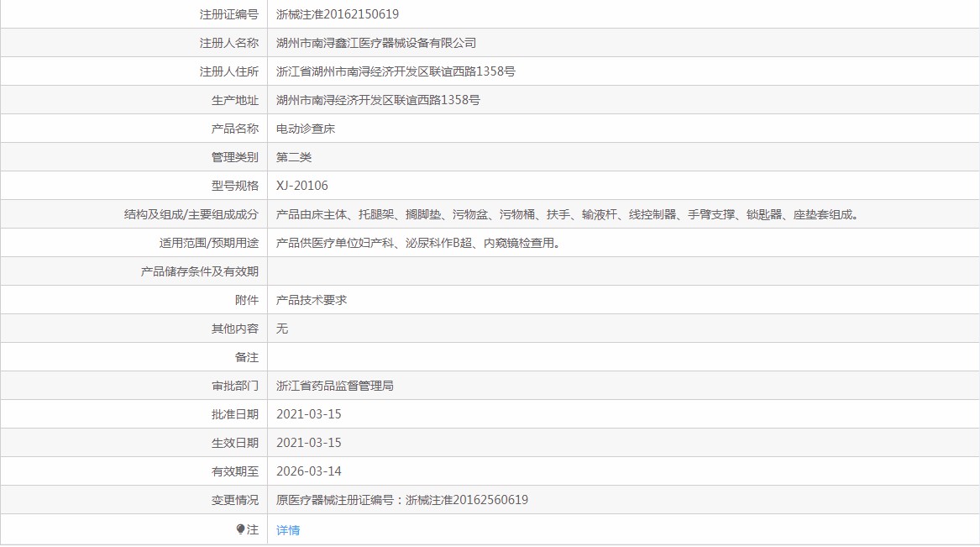Click the 注册人名称 label

click(x=228, y=43)
